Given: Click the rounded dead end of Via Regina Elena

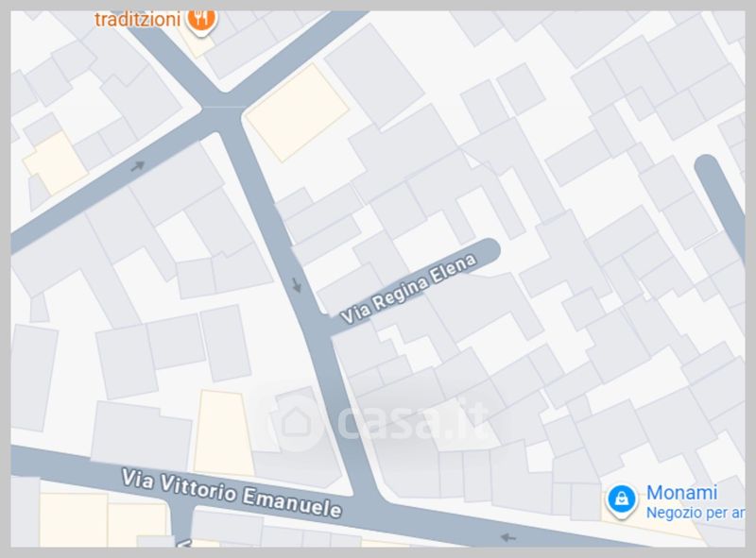Looking at the screenshot, I should [487, 251].
